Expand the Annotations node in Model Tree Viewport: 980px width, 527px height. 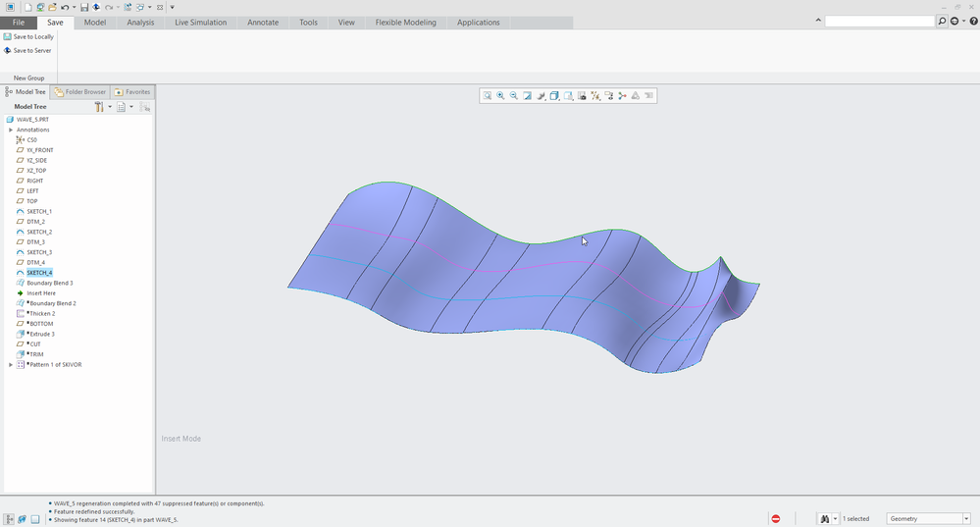(x=11, y=130)
